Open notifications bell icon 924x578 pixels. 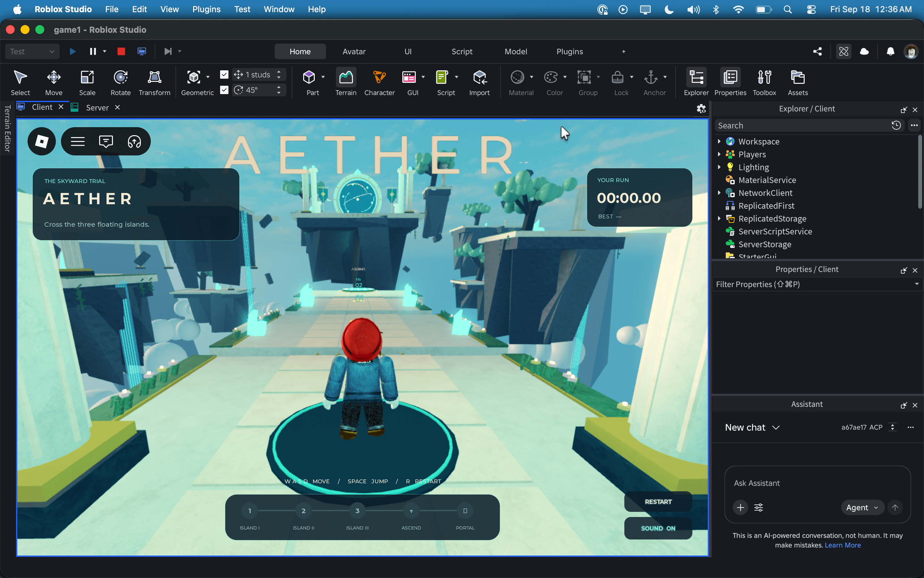coord(890,51)
